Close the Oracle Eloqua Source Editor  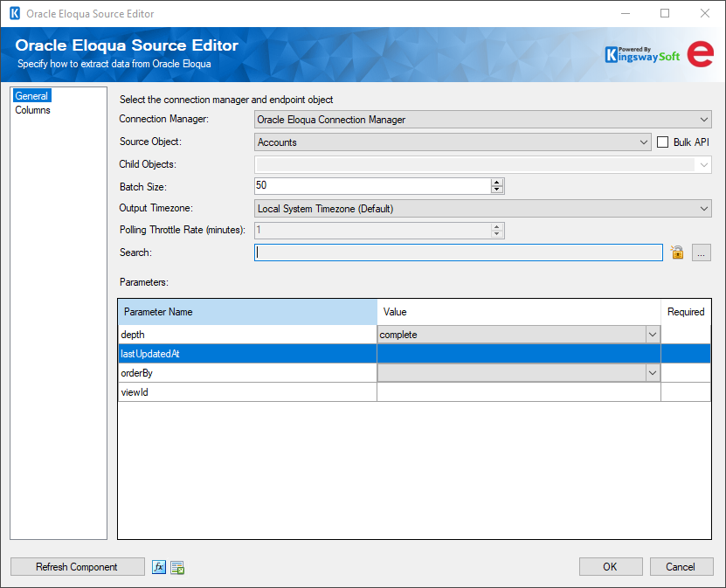pos(705,13)
